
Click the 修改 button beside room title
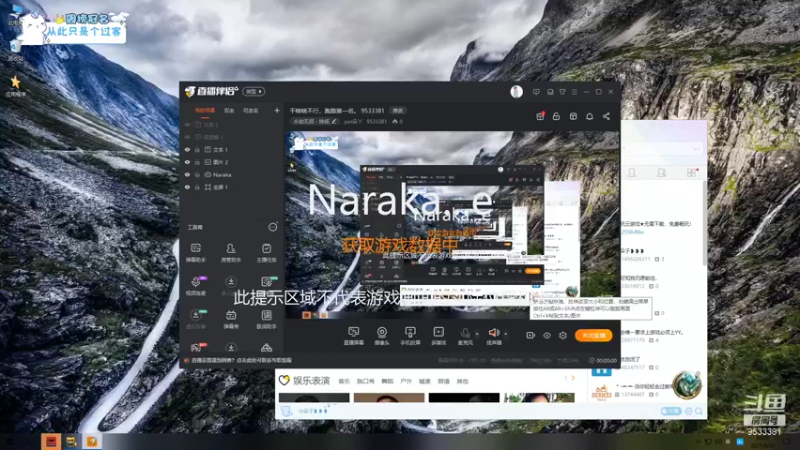(397, 111)
